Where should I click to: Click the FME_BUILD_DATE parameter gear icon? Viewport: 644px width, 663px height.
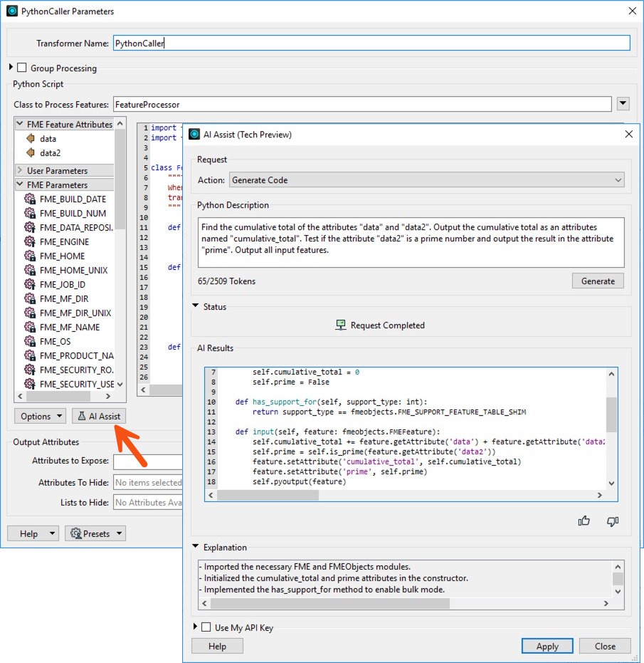pos(30,199)
